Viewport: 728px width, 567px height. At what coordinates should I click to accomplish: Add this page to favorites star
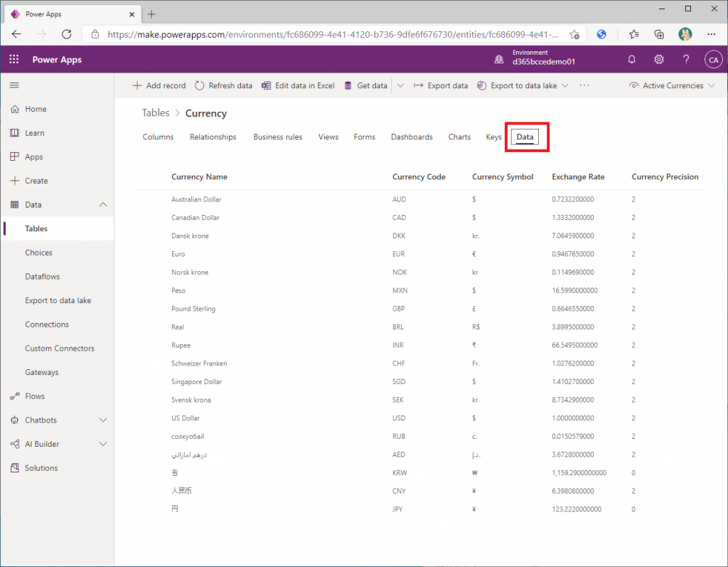(574, 34)
